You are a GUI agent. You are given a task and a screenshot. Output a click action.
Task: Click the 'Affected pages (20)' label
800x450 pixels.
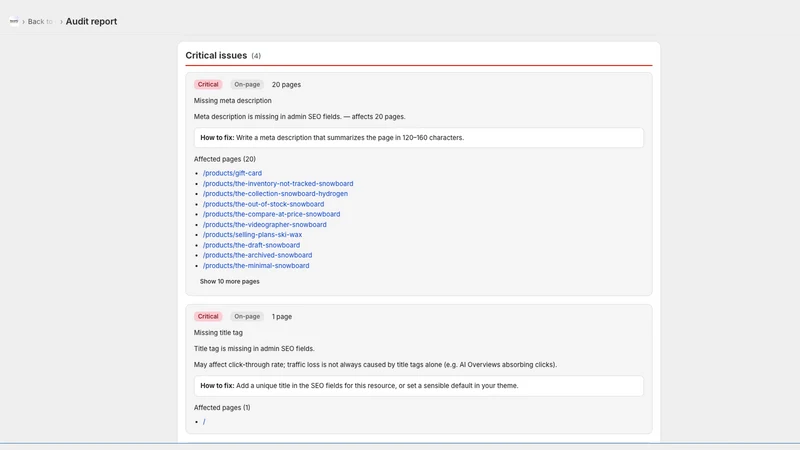click(224, 159)
